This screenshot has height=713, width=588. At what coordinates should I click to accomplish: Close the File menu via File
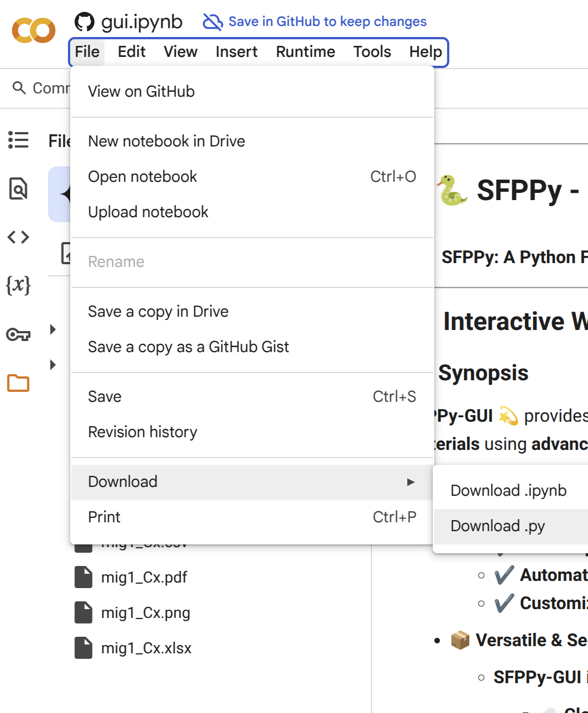pos(87,52)
